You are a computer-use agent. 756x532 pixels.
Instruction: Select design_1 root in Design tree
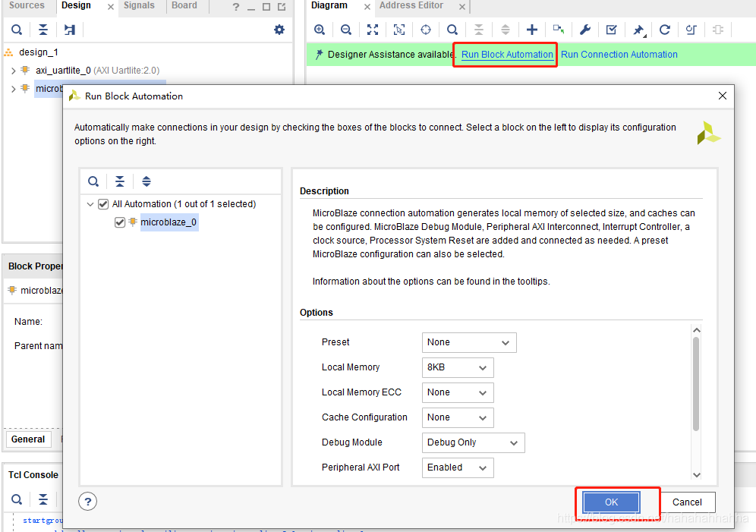click(39, 52)
